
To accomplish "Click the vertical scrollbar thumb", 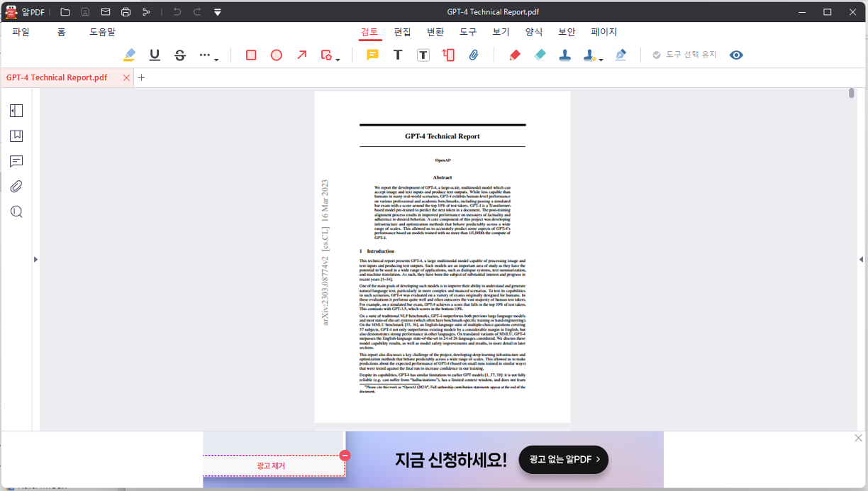I will point(852,93).
